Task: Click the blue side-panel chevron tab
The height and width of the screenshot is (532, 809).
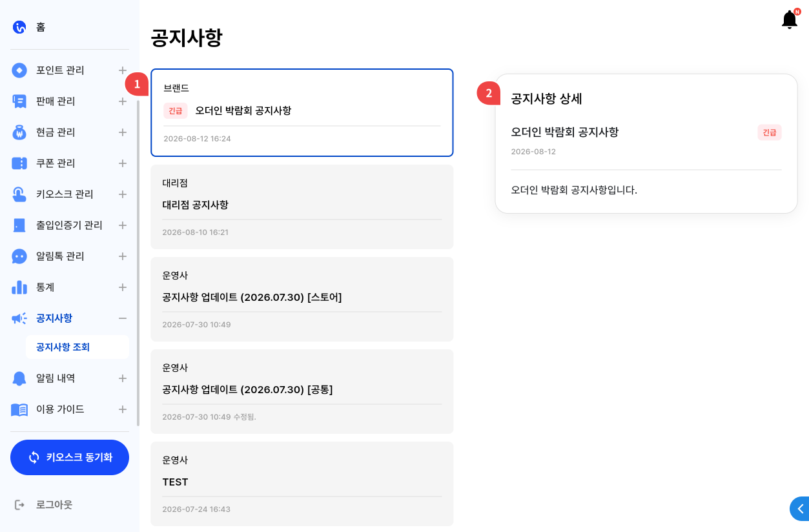Action: (x=799, y=509)
